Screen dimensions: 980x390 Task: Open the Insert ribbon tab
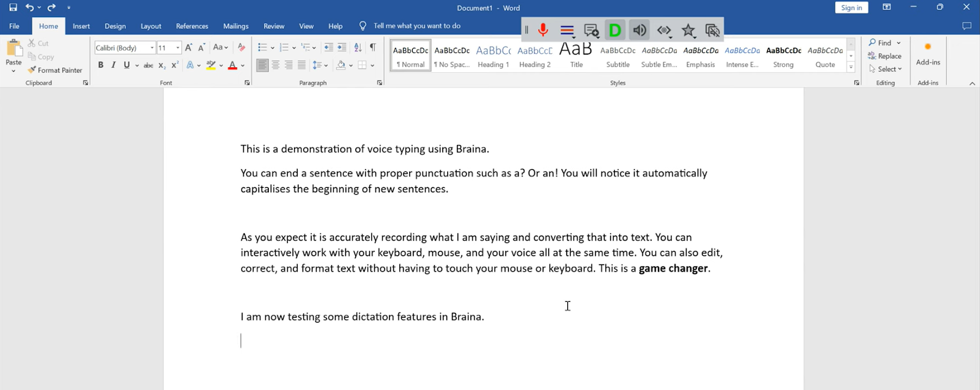coord(81,26)
